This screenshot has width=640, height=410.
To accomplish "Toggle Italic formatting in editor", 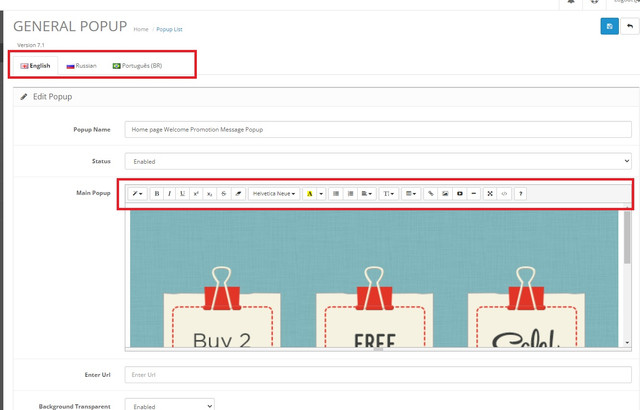I will pos(169,194).
